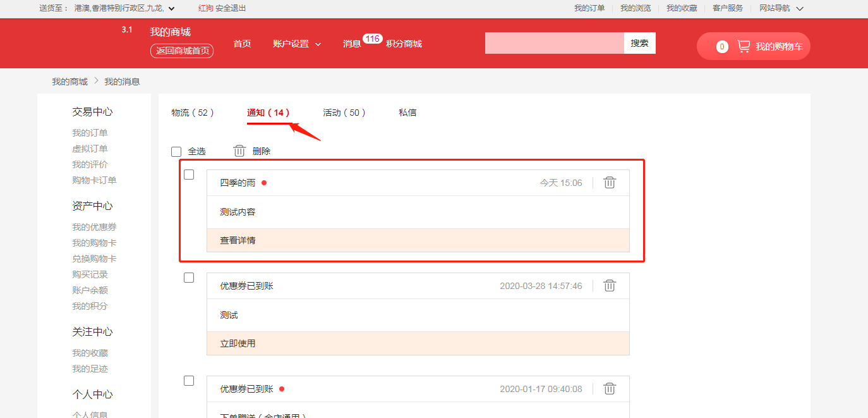Check the 四季的雨 message checkbox

coord(189,175)
